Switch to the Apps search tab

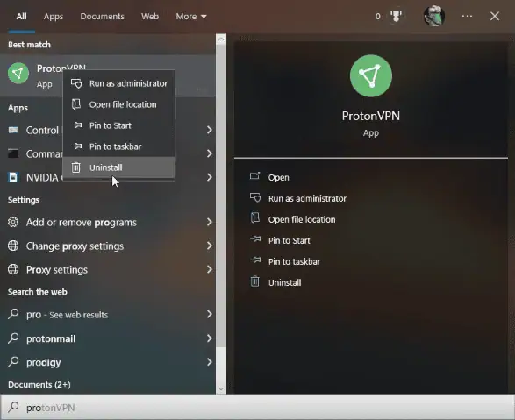click(54, 17)
